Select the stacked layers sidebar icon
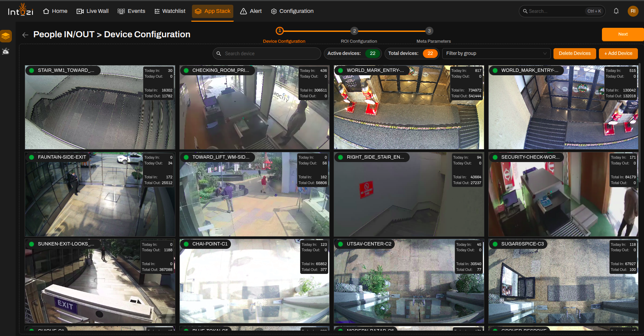This screenshot has height=336, width=644. [x=6, y=36]
